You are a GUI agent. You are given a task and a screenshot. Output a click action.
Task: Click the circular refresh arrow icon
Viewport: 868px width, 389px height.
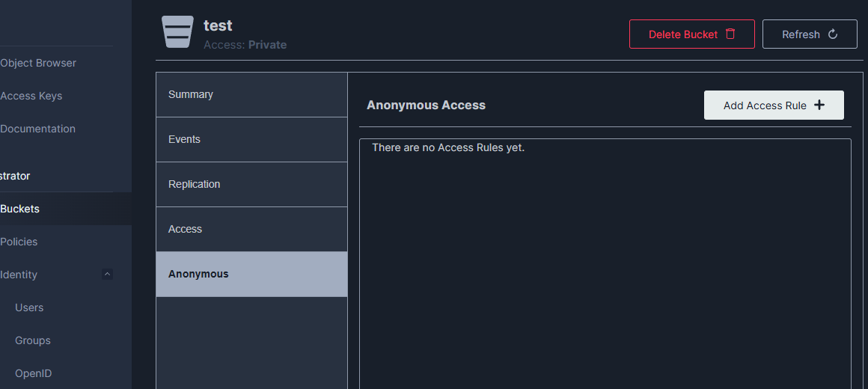coord(833,34)
